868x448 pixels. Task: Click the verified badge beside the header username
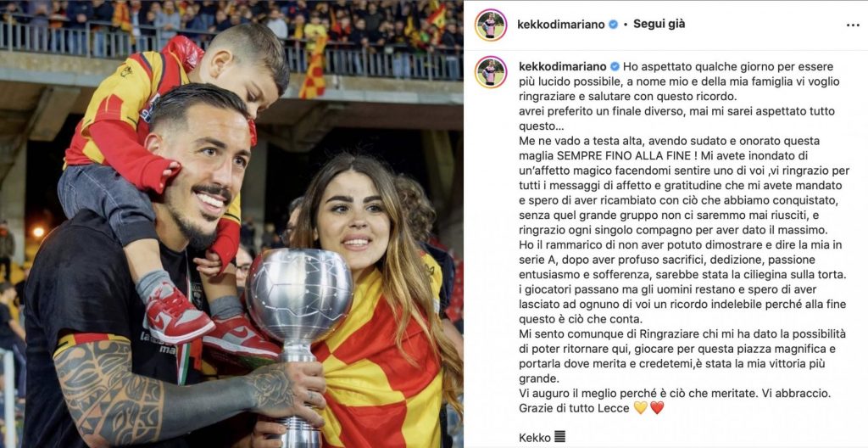point(613,25)
